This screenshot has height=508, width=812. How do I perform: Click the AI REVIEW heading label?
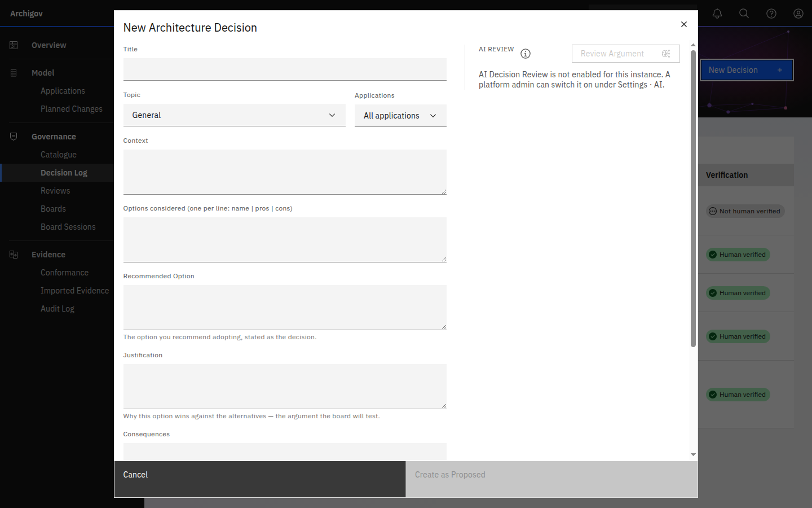click(496, 49)
